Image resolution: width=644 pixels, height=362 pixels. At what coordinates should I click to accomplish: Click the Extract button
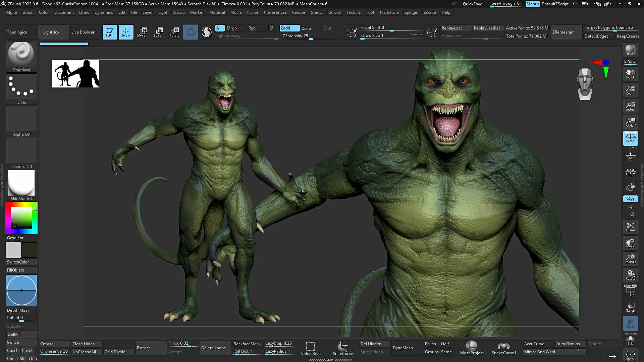pyautogui.click(x=151, y=348)
